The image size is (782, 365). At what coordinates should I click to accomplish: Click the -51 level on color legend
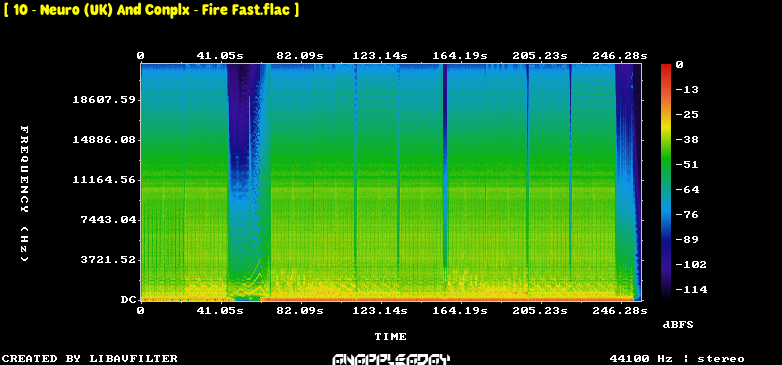687,165
